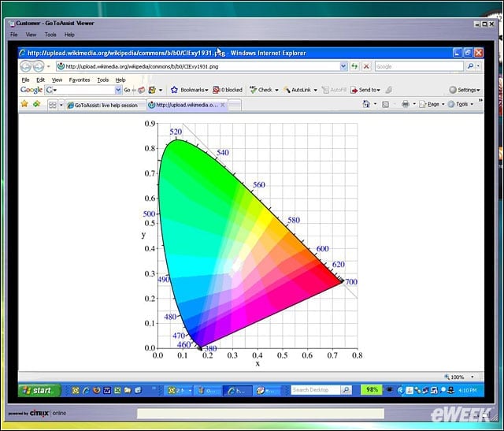The width and height of the screenshot is (504, 431).
Task: Open the Quick Tabs grid icon
Action: [53, 105]
